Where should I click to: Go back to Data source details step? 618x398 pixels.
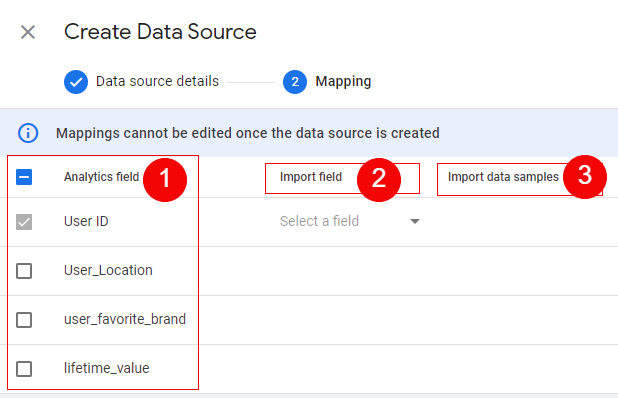(x=157, y=81)
